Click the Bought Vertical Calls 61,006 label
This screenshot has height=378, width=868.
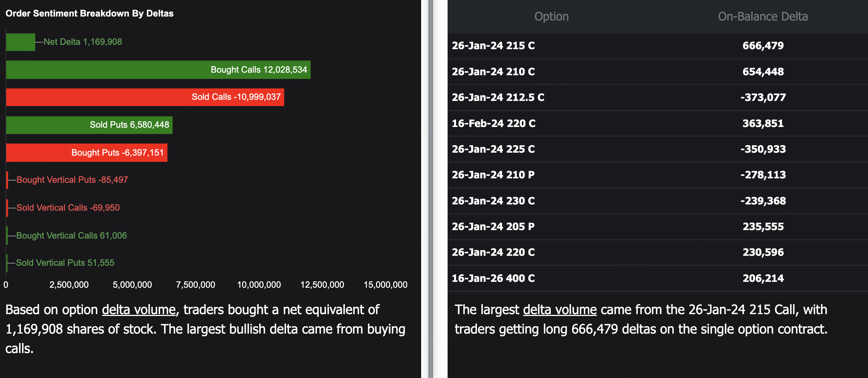pyautogui.click(x=71, y=236)
